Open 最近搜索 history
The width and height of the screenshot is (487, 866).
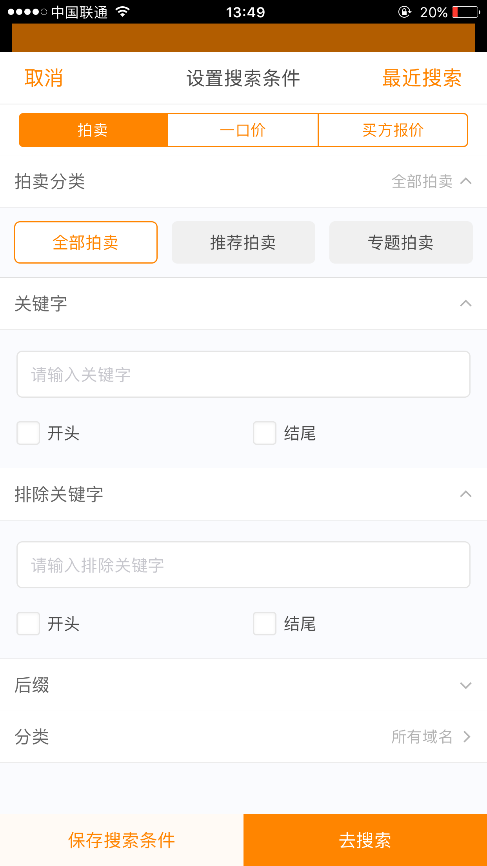point(422,78)
